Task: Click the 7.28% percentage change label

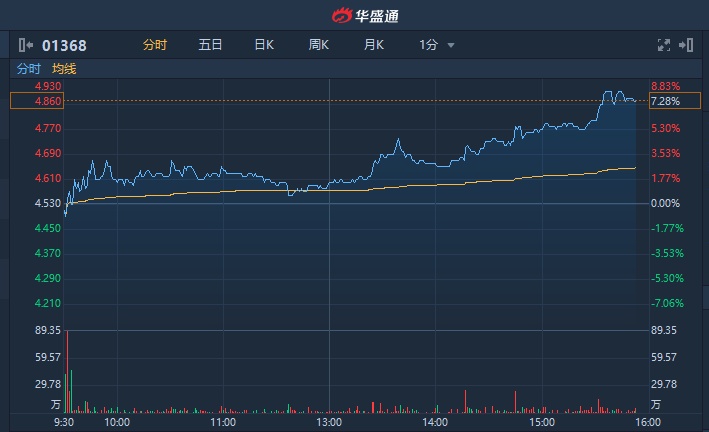Action: [x=665, y=101]
